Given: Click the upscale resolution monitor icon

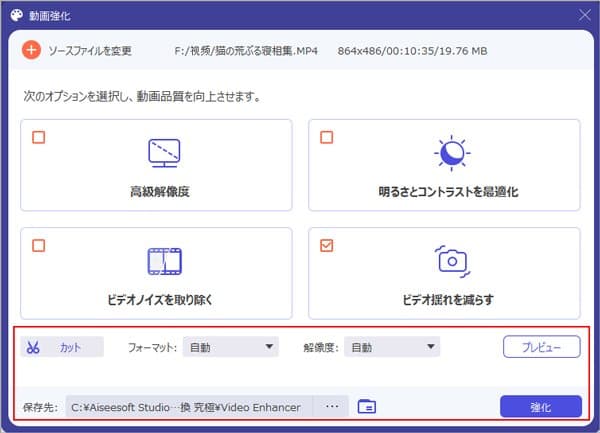Looking at the screenshot, I should [x=164, y=153].
